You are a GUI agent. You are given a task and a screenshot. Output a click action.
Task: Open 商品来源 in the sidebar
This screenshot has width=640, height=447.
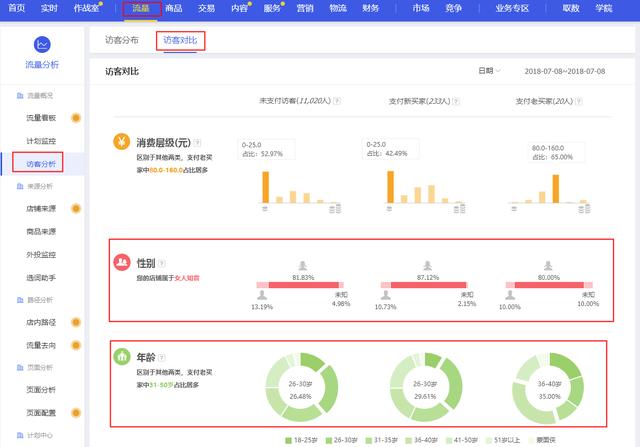click(x=41, y=231)
